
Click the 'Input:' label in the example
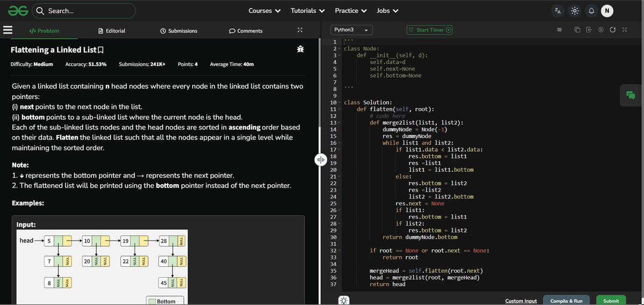pyautogui.click(x=26, y=224)
